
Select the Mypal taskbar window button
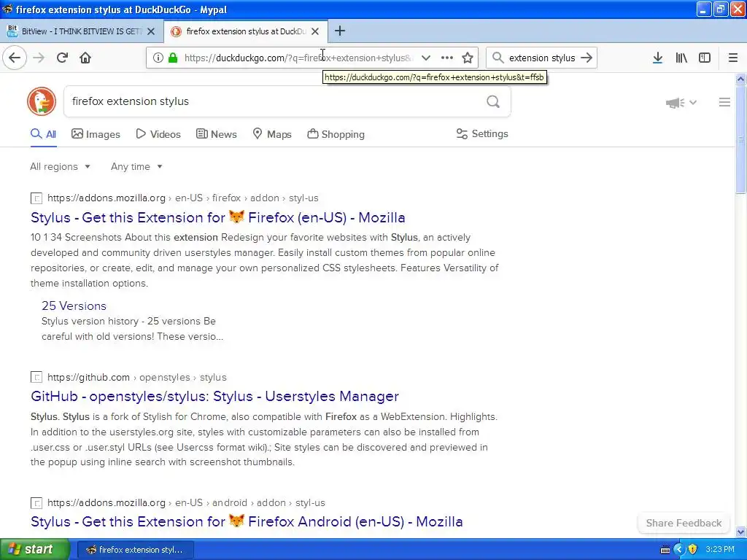pyautogui.click(x=135, y=550)
